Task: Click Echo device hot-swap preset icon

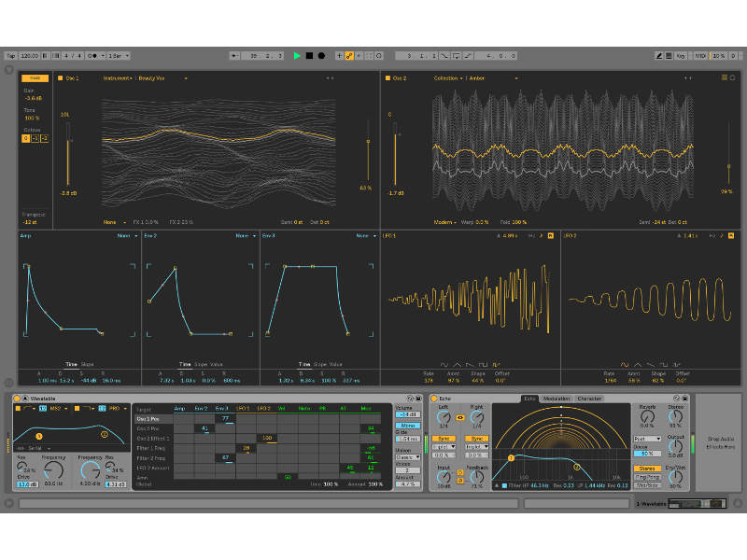Action: coord(676,399)
